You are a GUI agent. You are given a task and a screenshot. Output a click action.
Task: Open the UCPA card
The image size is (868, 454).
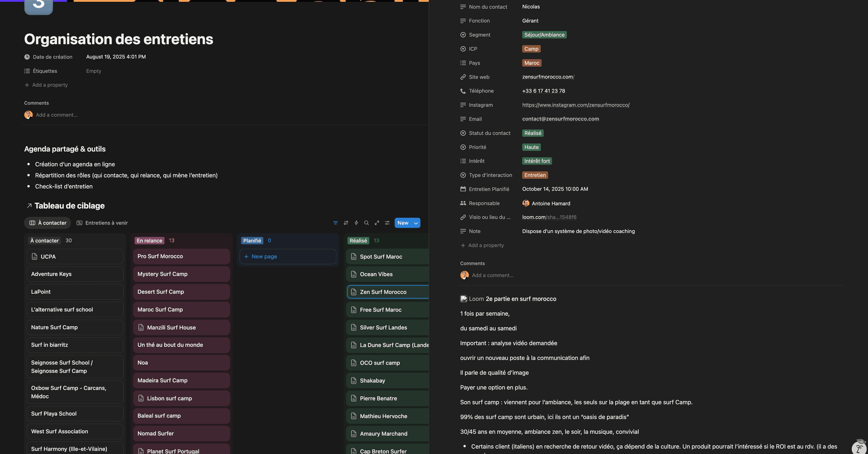(75, 257)
